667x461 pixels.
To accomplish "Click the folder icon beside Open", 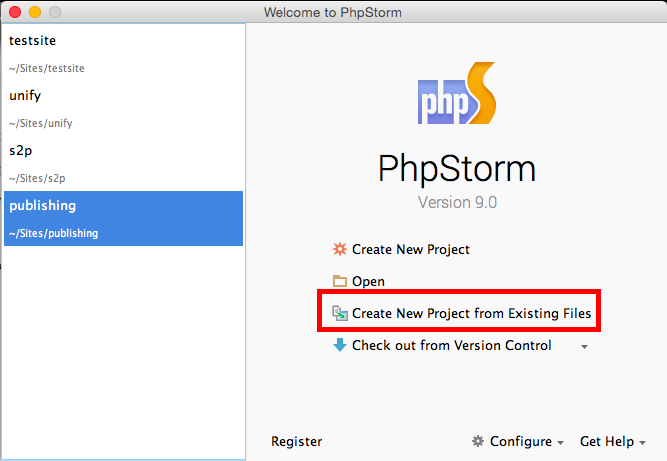I will [340, 281].
